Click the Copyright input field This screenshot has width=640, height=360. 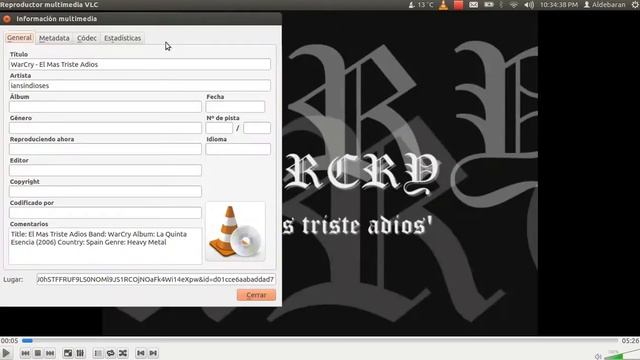click(x=105, y=191)
